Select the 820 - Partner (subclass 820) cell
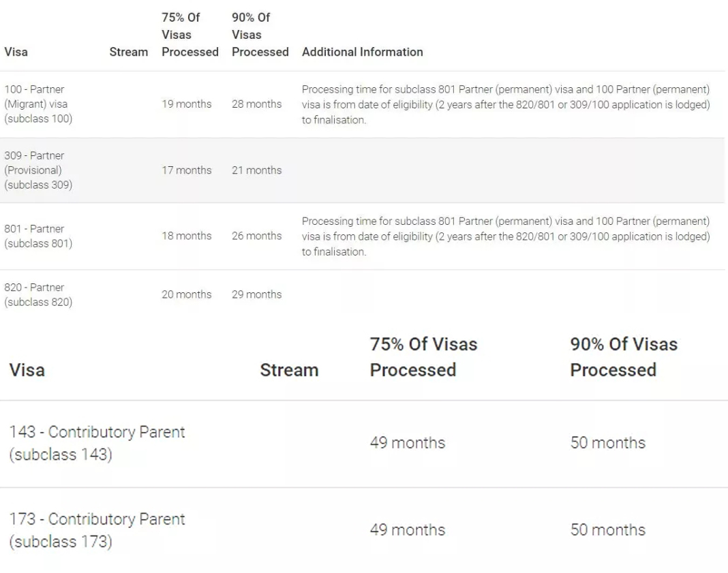This screenshot has height=573, width=728. click(x=38, y=294)
